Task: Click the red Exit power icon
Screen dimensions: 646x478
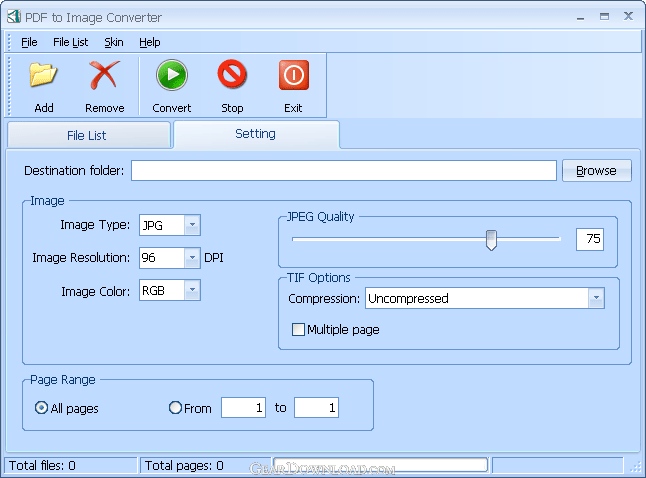Action: coord(293,75)
